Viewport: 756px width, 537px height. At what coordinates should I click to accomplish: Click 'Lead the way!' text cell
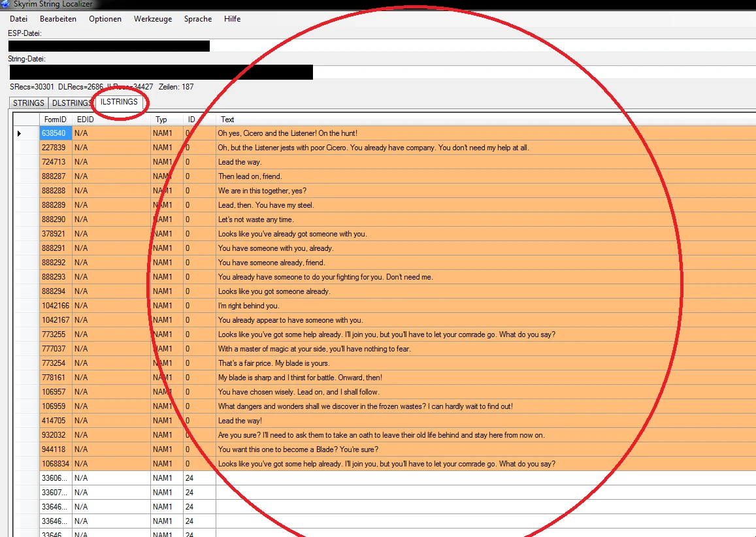click(x=486, y=420)
